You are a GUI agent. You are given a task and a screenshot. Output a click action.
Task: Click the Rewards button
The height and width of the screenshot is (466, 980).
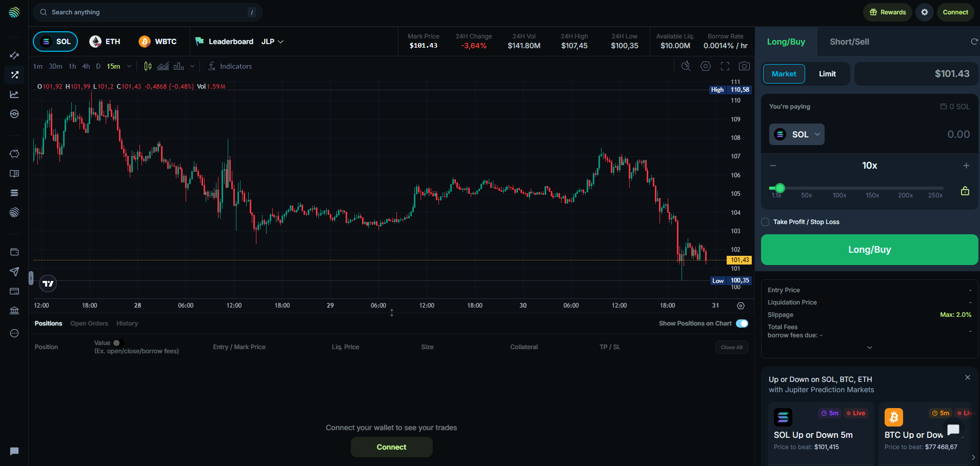point(888,12)
